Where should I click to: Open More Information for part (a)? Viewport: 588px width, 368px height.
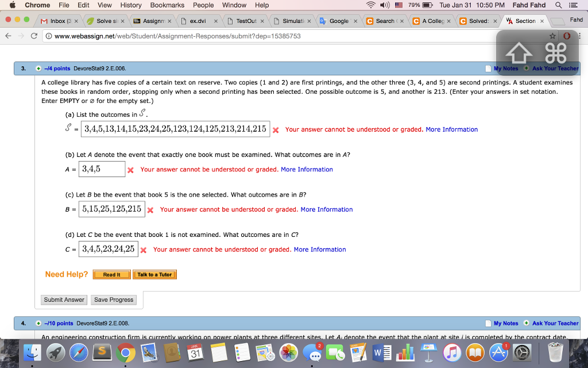452,129
